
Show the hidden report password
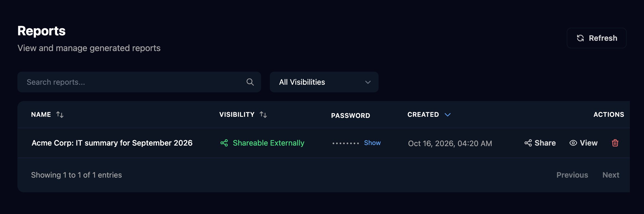(372, 143)
